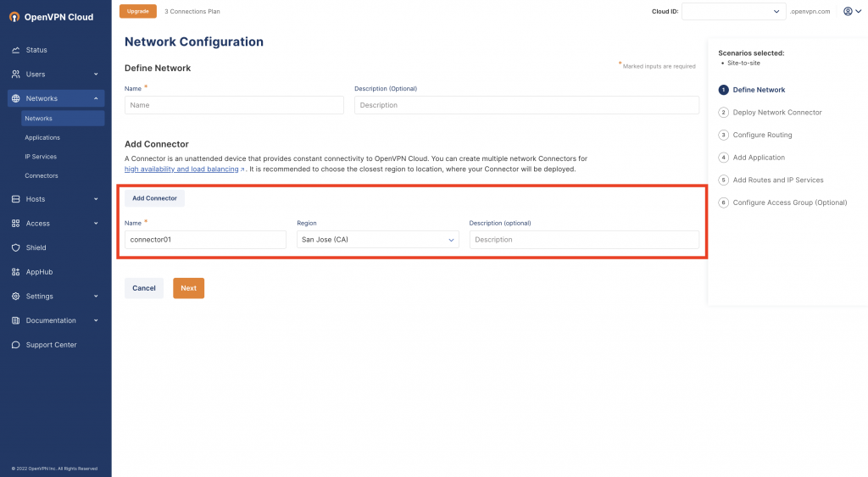Follow the high availability and load balancing link
Viewport: 868px width, 477px height.
(x=181, y=169)
